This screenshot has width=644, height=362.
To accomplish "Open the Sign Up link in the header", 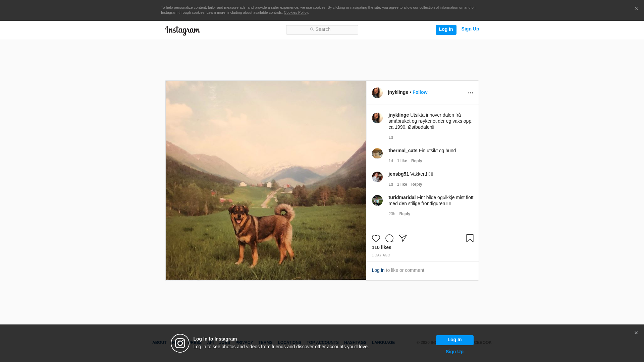I will coord(470,29).
